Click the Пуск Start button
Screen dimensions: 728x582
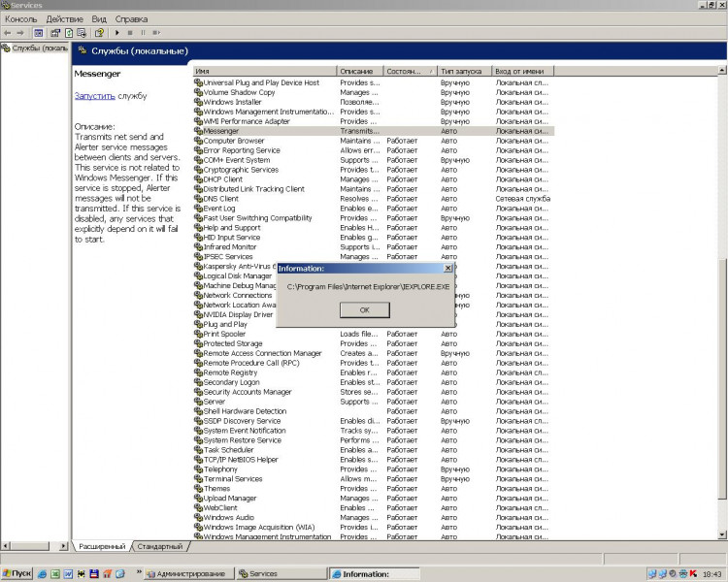tap(17, 573)
